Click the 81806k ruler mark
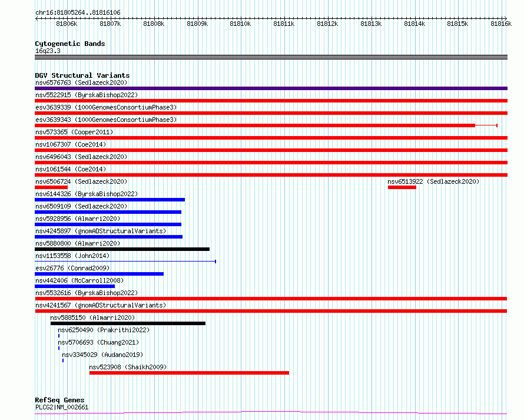This screenshot has height=420, width=524. 67,24
